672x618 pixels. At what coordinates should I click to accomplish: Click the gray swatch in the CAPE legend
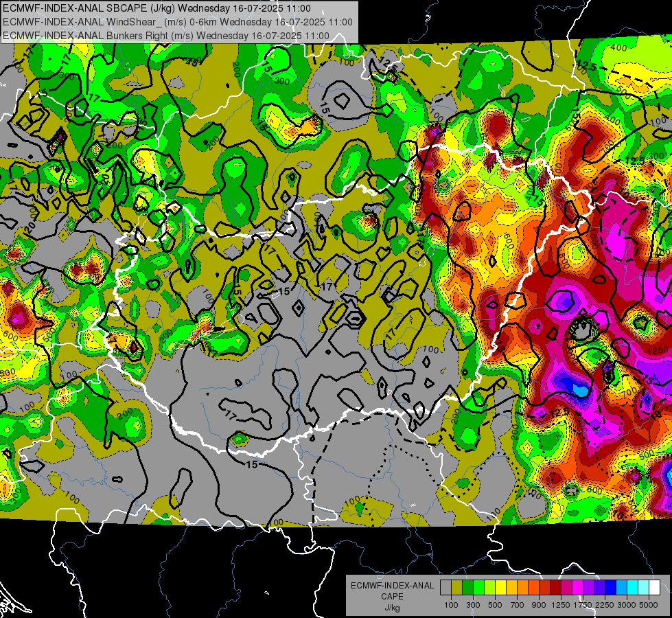[445, 588]
